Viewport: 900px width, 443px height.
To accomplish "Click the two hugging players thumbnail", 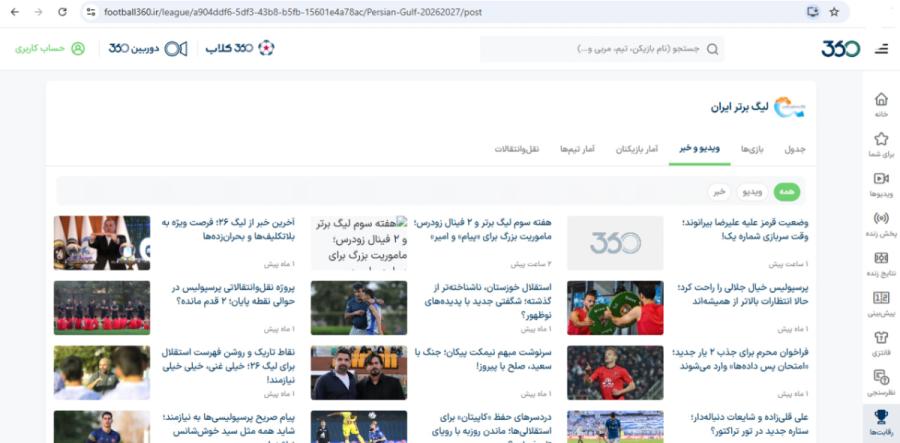I will tap(359, 308).
